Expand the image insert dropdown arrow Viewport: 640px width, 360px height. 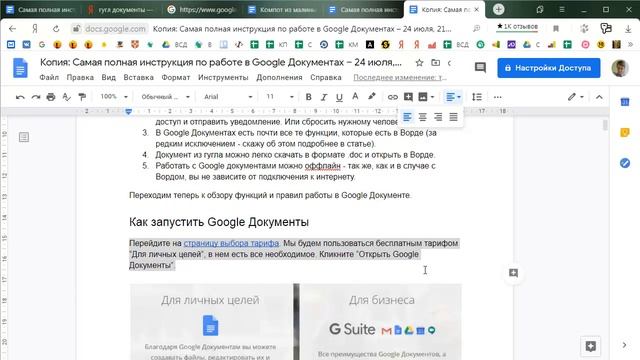coord(432,97)
